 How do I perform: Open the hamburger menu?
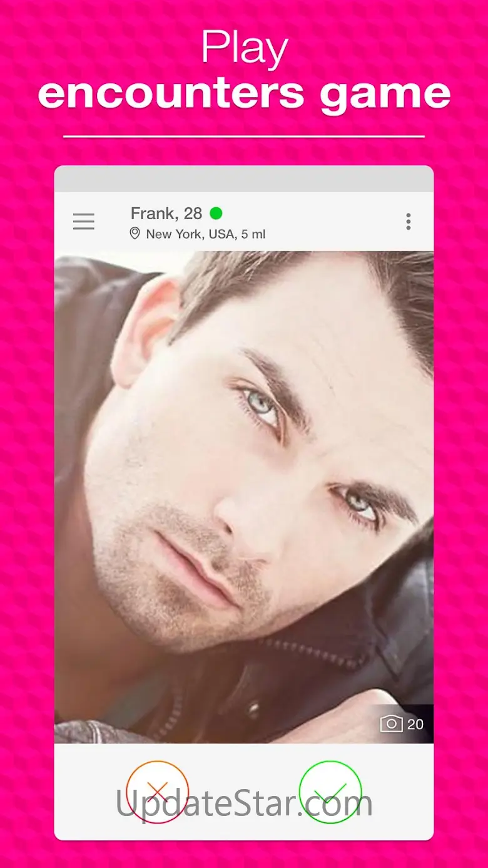point(84,221)
